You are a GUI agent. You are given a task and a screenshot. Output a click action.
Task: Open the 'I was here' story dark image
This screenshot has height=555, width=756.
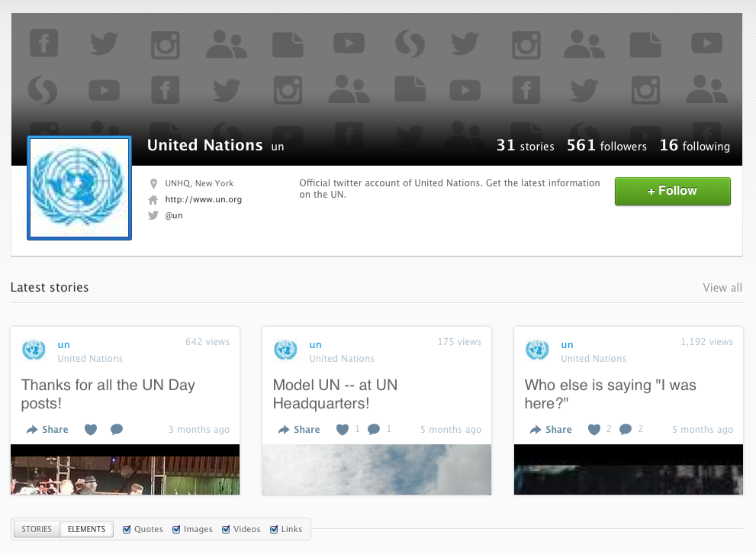coord(629,469)
